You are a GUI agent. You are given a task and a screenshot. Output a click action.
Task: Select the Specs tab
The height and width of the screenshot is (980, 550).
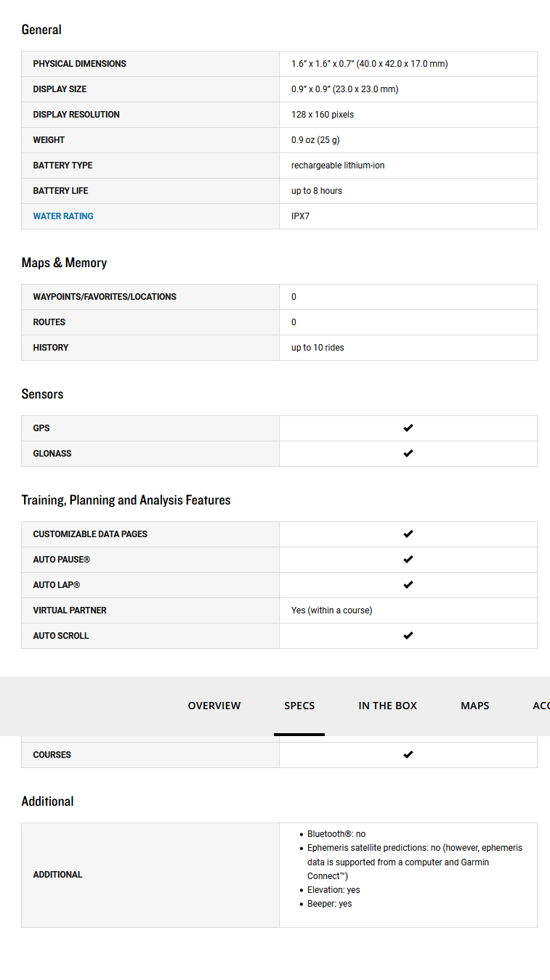299,706
